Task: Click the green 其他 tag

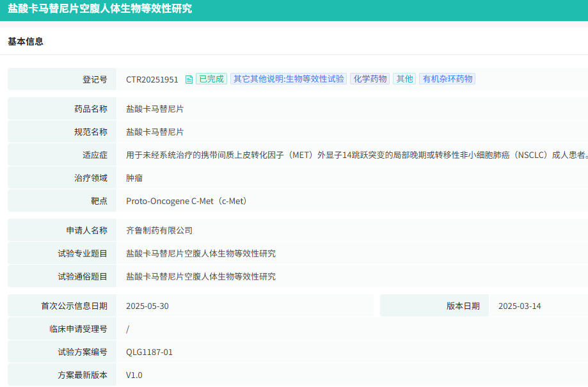Action: (404, 79)
